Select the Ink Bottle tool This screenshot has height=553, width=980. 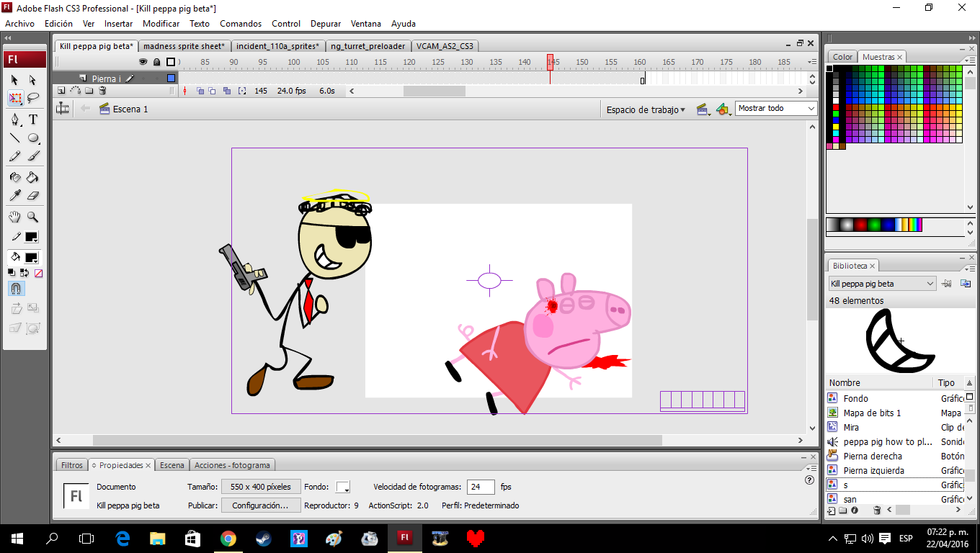tap(15, 177)
